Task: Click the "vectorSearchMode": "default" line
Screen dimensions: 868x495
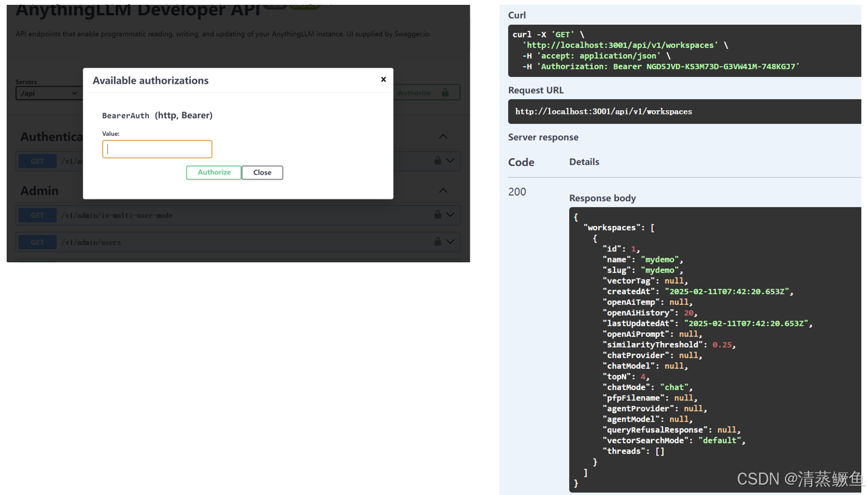Action: click(x=673, y=440)
